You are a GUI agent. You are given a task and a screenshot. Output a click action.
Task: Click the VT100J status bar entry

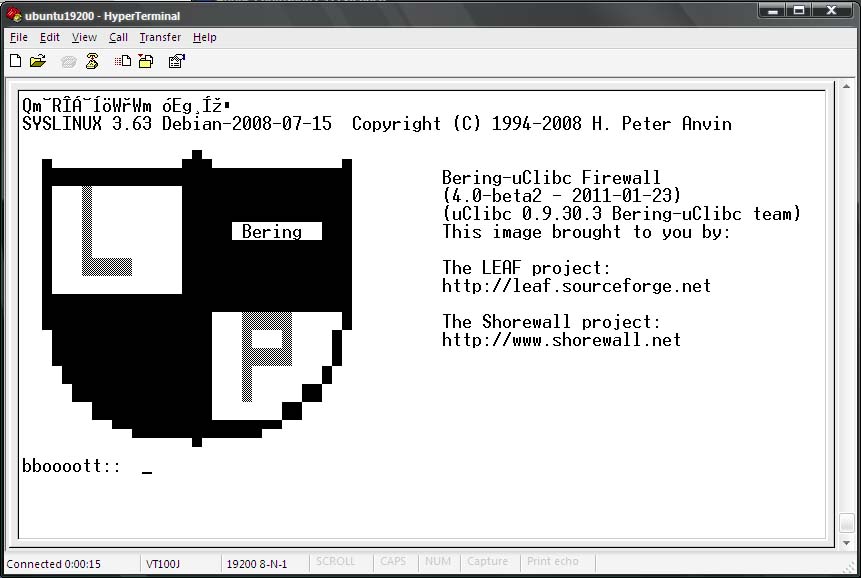pos(163,564)
